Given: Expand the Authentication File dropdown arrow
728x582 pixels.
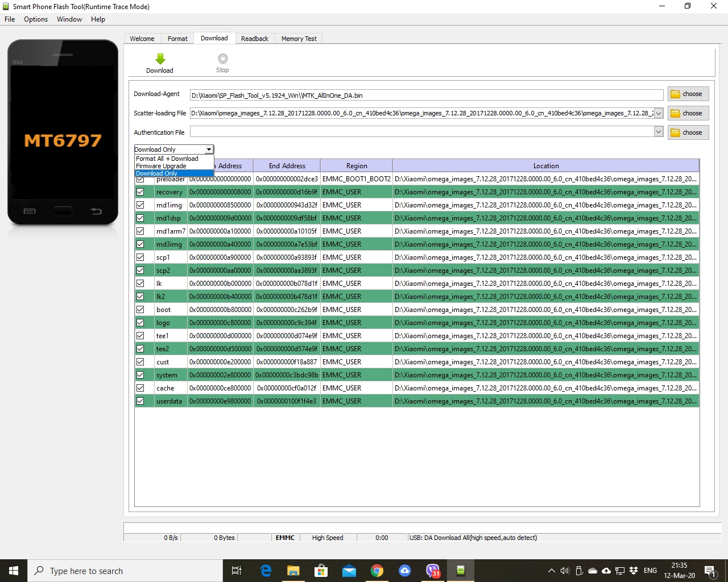Looking at the screenshot, I should click(659, 132).
